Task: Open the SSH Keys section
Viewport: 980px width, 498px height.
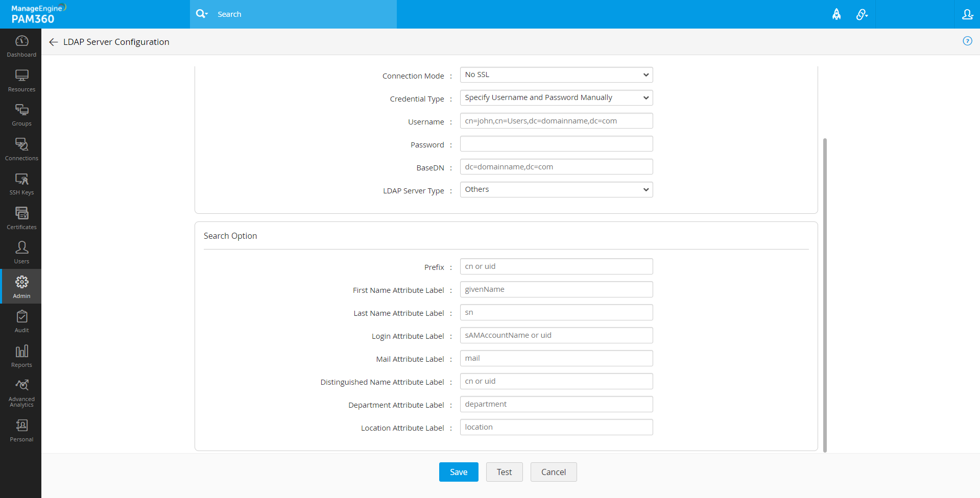Action: 21,184
